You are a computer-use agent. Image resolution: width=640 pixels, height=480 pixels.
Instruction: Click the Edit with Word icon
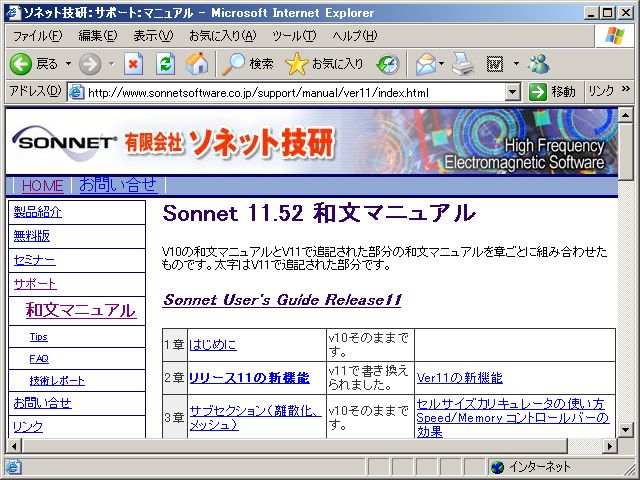pos(495,64)
